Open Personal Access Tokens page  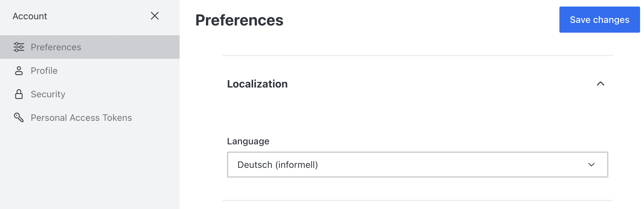click(90, 118)
